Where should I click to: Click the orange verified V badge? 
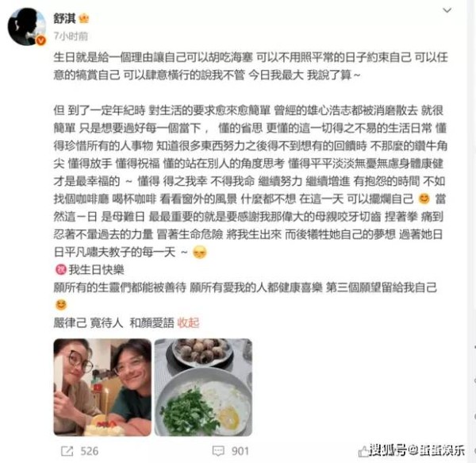coord(41,41)
